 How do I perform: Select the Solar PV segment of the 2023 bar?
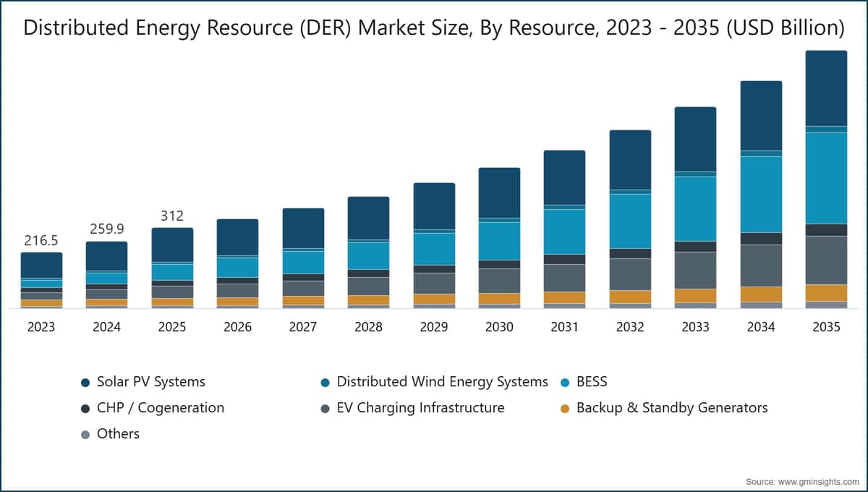coord(41,265)
